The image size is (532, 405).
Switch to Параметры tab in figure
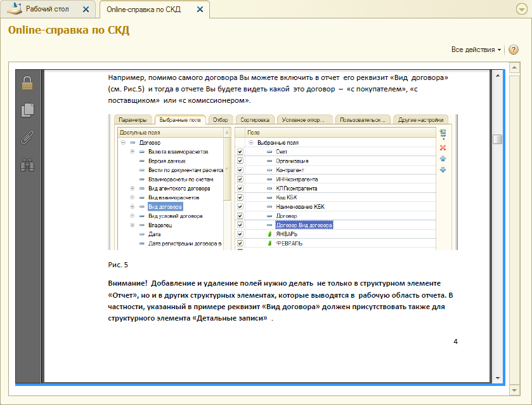[x=133, y=120]
